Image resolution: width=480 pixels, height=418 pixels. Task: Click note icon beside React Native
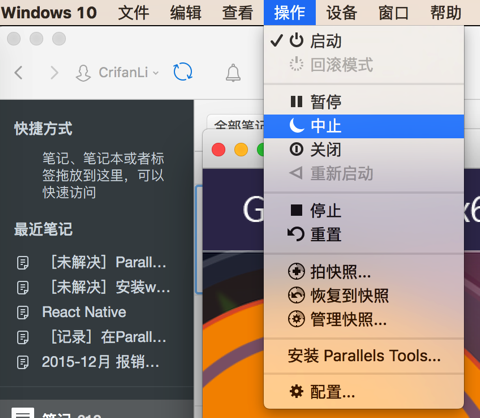click(x=22, y=313)
